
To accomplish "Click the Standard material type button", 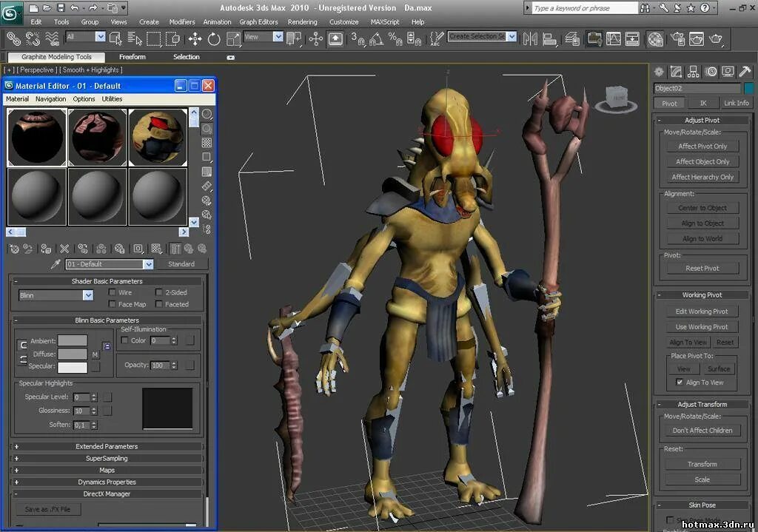I will 181,264.
